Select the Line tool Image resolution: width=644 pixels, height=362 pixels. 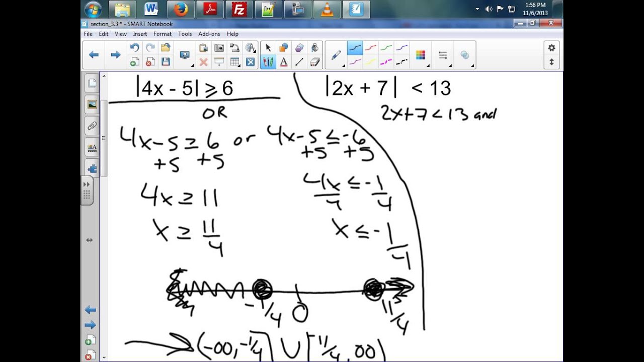tap(299, 62)
